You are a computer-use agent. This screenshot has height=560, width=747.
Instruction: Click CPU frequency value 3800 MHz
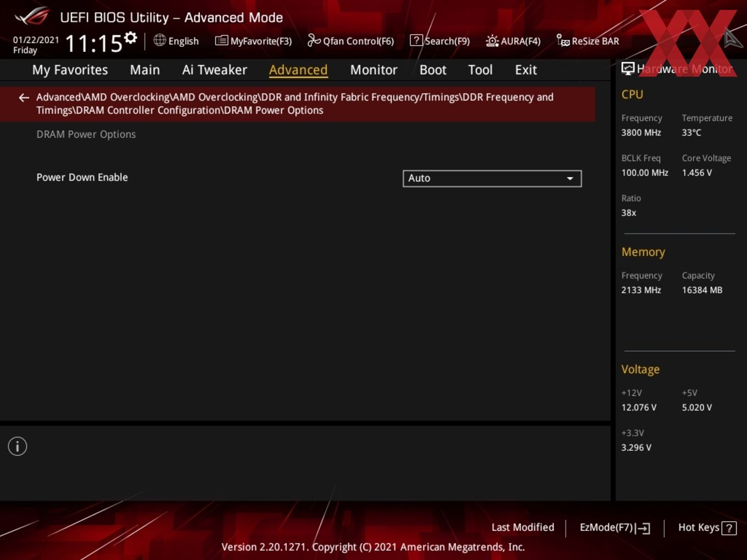click(641, 132)
